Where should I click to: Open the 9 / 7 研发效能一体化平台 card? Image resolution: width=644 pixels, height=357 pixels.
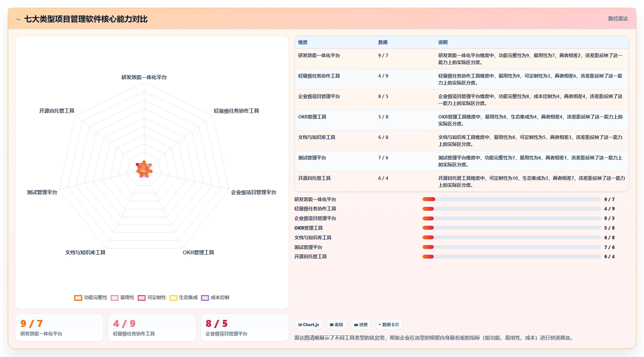59,327
